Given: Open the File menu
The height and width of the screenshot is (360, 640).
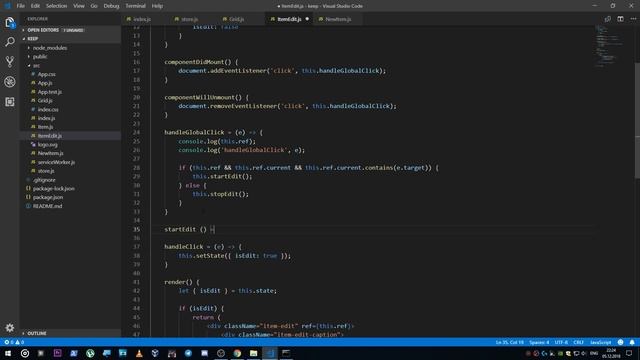Looking at the screenshot, I should click(20, 6).
